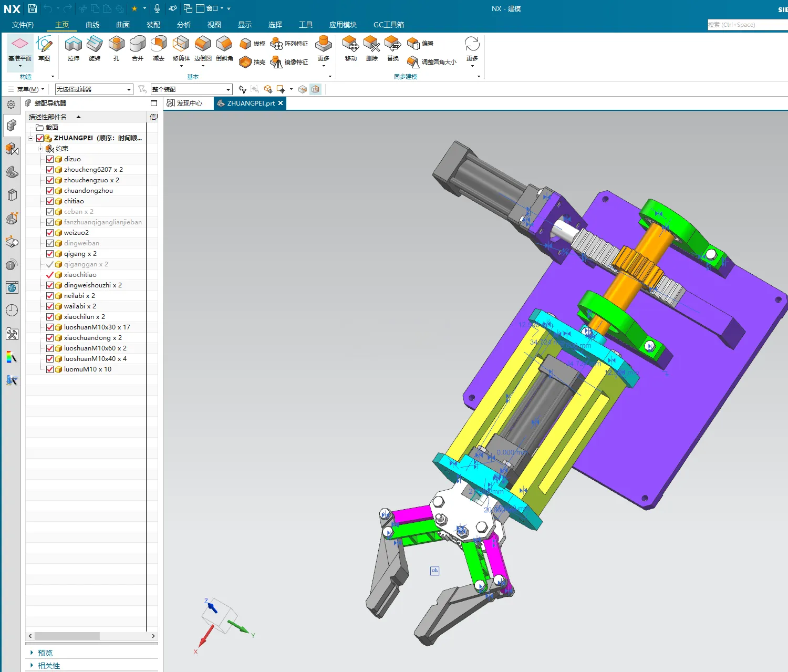The image size is (788, 672).
Task: Open the 拔模 (Draft) tool
Action: (252, 44)
